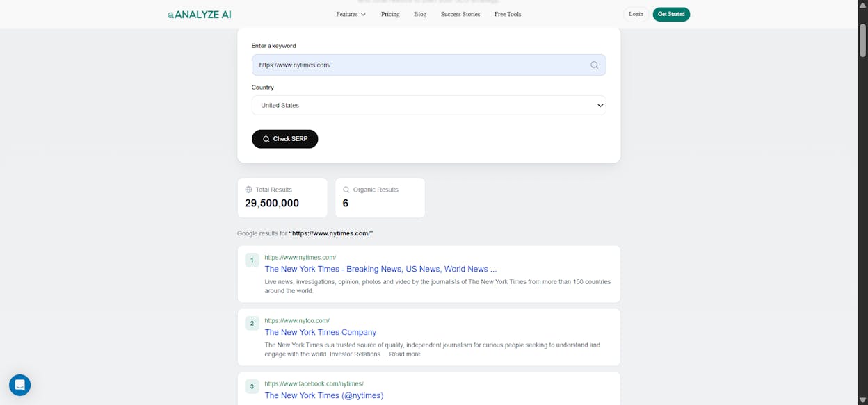Open The New York Times - Breaking News result

click(380, 269)
